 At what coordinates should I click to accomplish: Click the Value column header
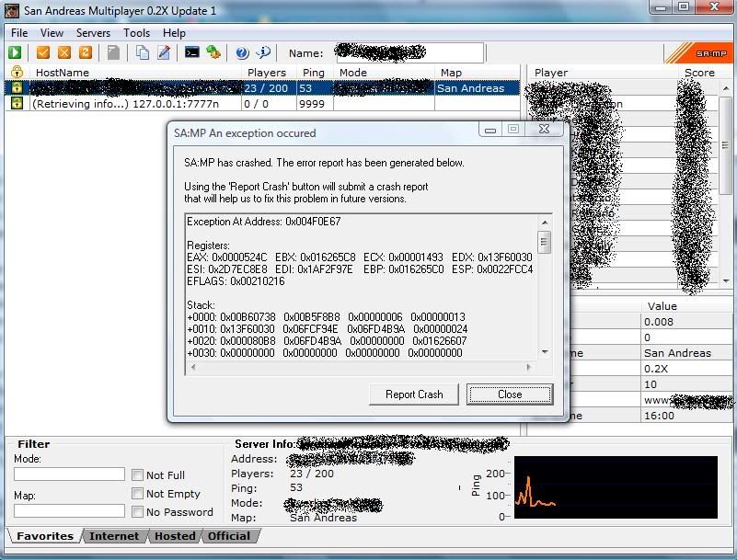[x=686, y=306]
